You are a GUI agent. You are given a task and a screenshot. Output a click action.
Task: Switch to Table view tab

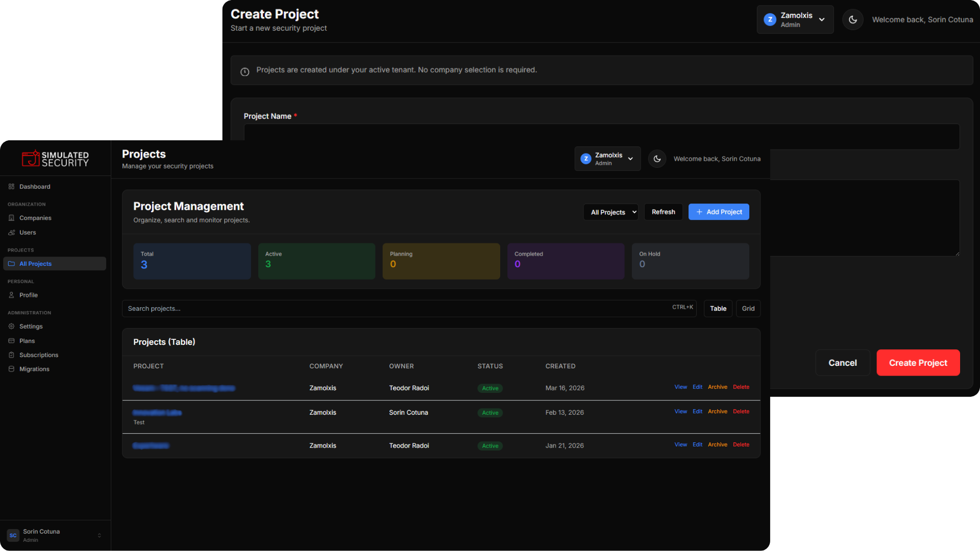pyautogui.click(x=718, y=309)
